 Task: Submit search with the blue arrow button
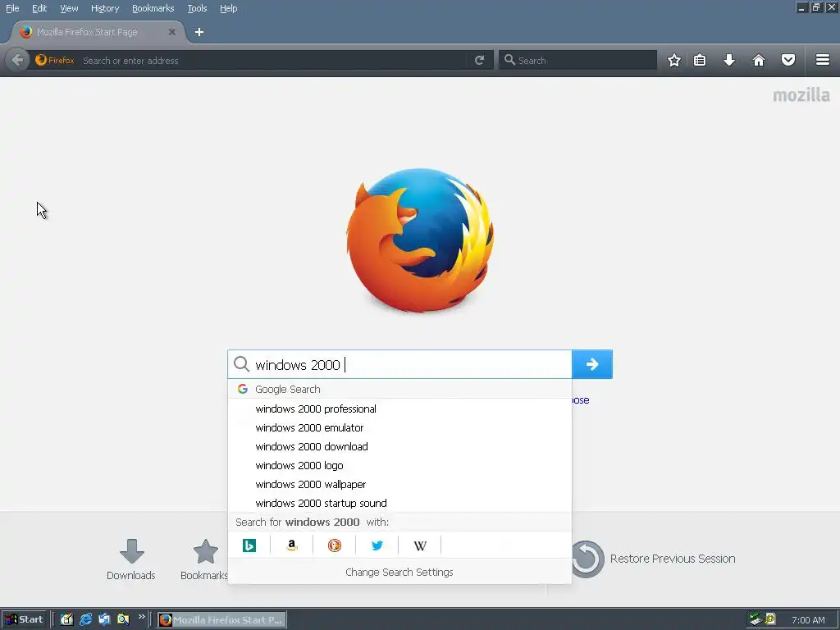[592, 364]
